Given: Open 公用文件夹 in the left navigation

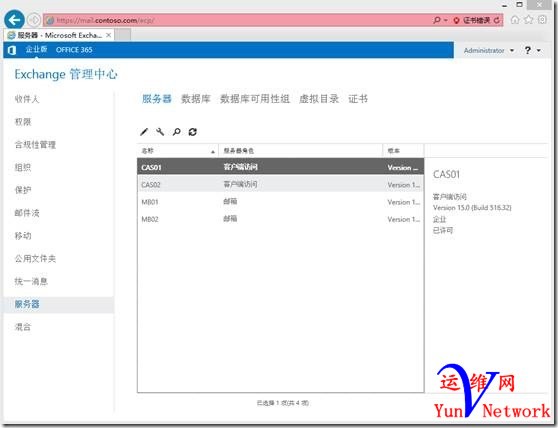Looking at the screenshot, I should point(35,258).
